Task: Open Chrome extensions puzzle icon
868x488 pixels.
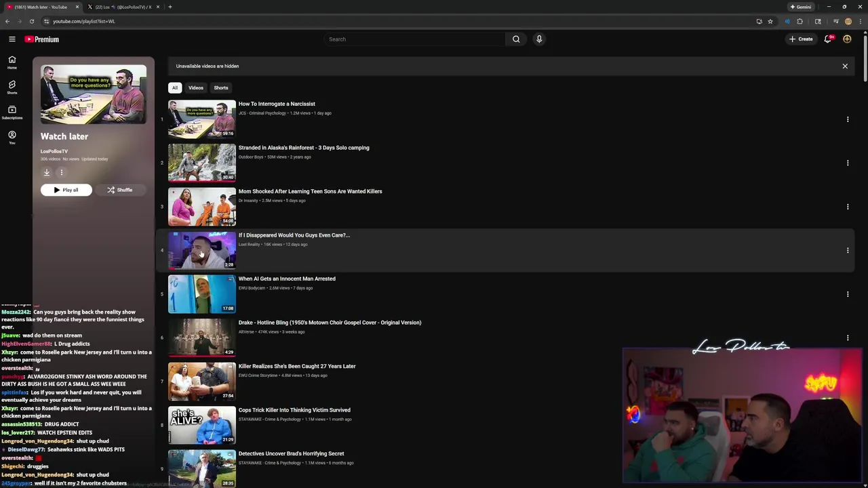Action: pos(800,21)
